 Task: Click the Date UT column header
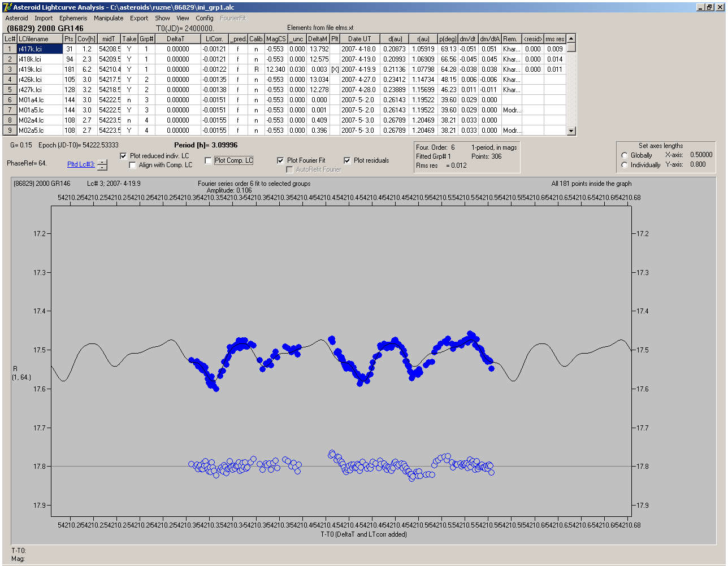[359, 39]
